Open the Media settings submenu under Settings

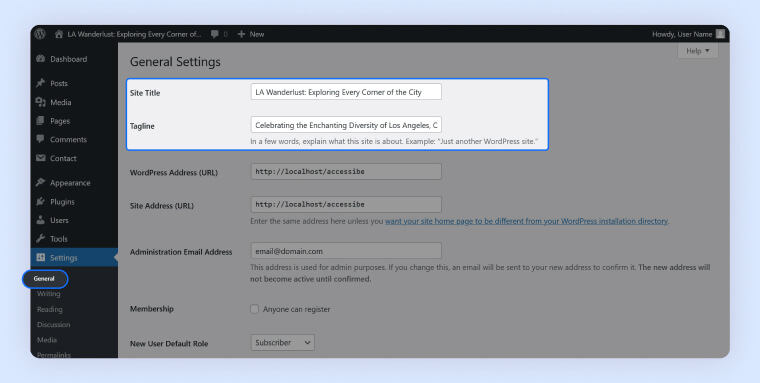tap(47, 340)
